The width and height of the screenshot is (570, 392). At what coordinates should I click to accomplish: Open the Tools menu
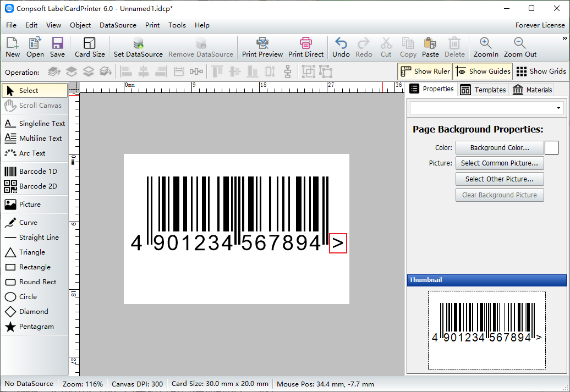(x=177, y=25)
